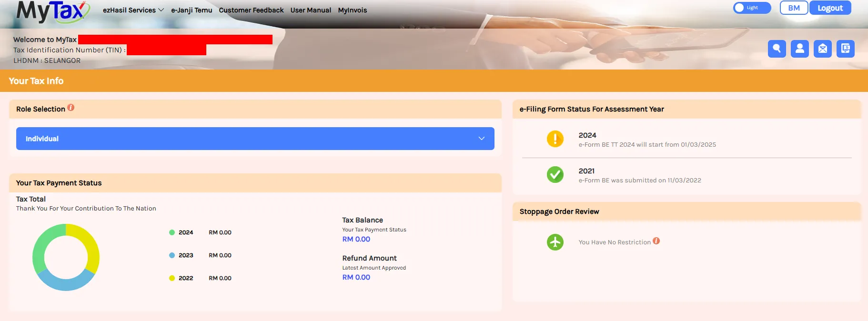Click the green 2024 legend dot

coord(172,232)
